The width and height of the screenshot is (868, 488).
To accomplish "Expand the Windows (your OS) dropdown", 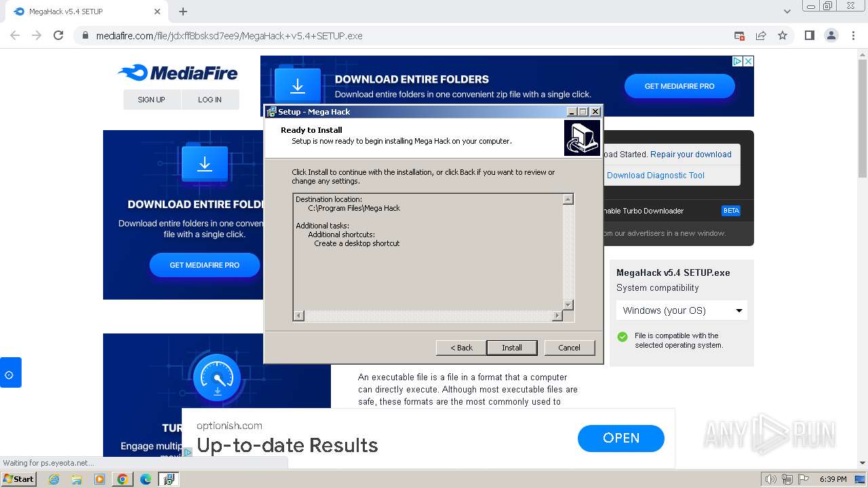I will pyautogui.click(x=682, y=310).
